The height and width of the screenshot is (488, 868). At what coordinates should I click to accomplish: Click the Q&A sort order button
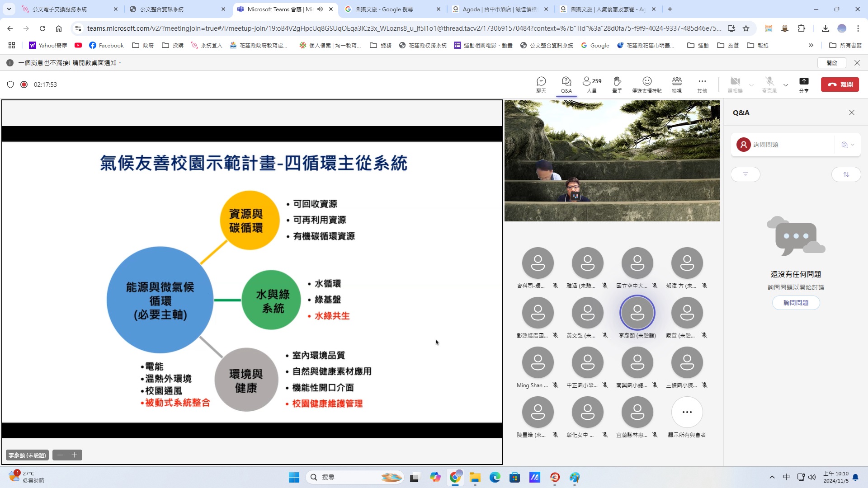pyautogui.click(x=846, y=174)
